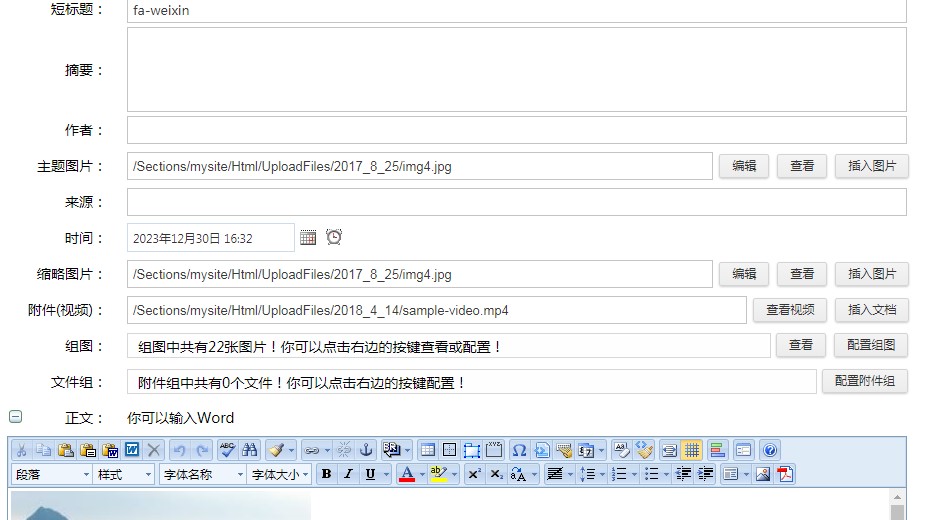Insert special character with Omega icon
The image size is (934, 520).
[x=519, y=450]
